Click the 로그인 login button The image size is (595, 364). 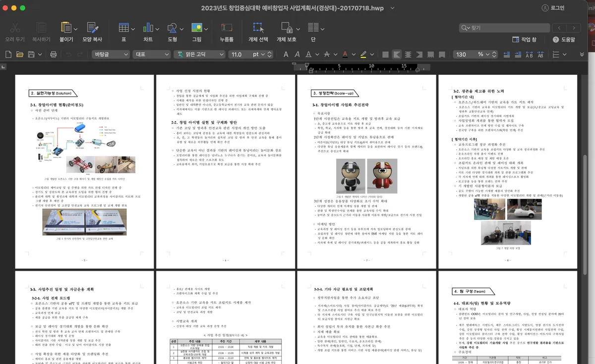point(553,8)
